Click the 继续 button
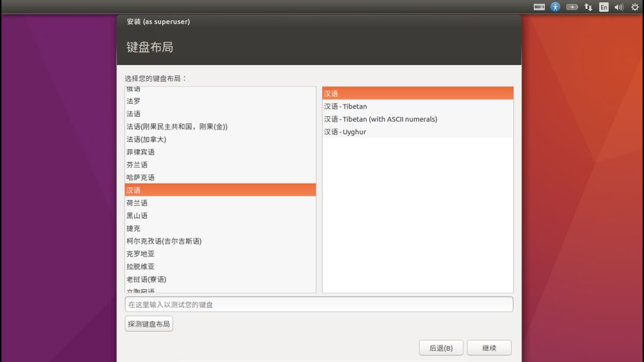The width and height of the screenshot is (644, 362). pyautogui.click(x=489, y=348)
